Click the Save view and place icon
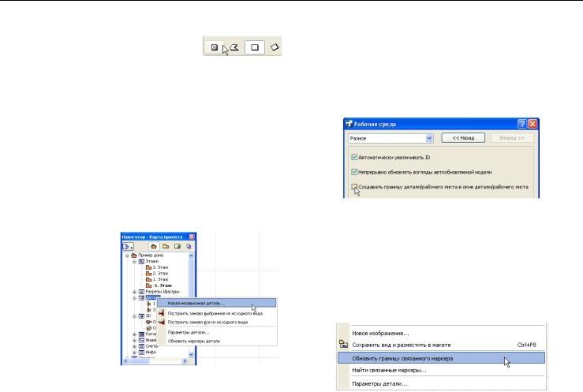The height and width of the screenshot is (392, 583). pyautogui.click(x=343, y=345)
